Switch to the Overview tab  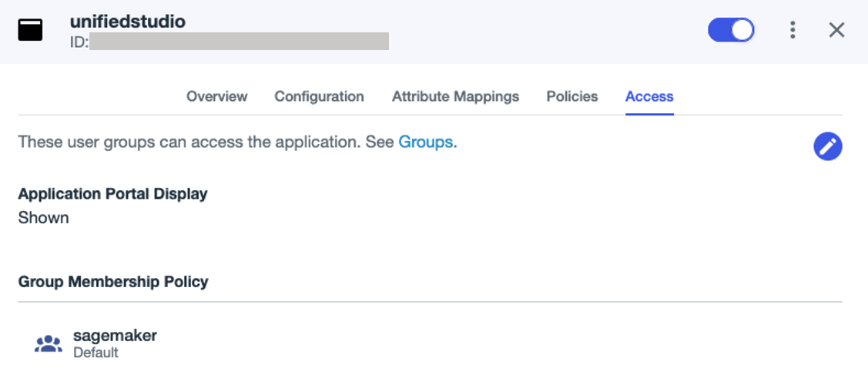pyautogui.click(x=216, y=96)
